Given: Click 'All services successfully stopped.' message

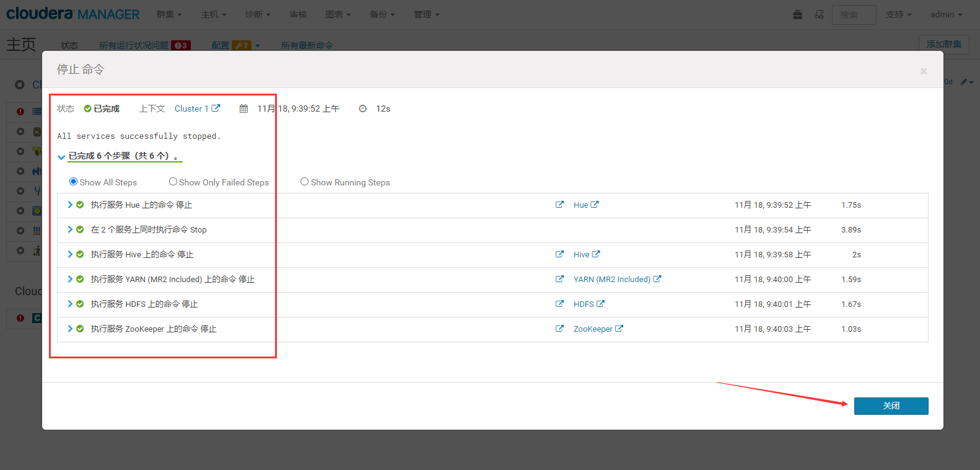Looking at the screenshot, I should click(x=139, y=136).
